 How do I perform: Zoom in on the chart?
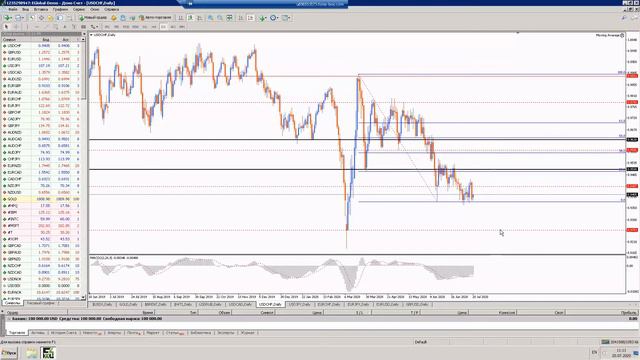click(211, 18)
